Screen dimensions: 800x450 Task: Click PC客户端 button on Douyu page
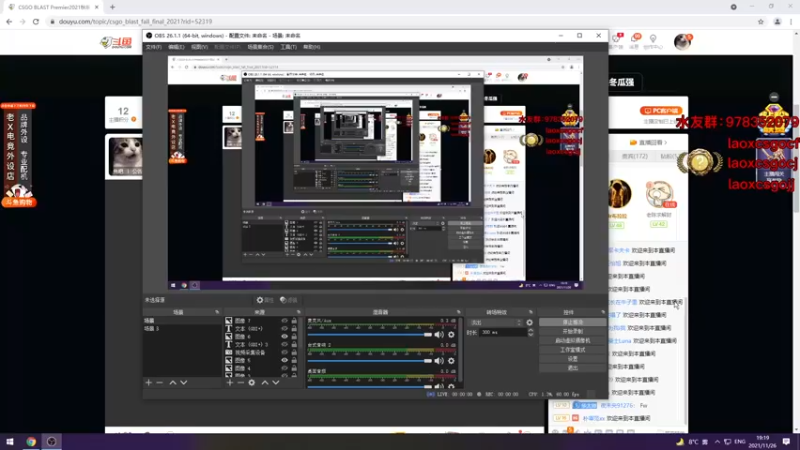(661, 111)
